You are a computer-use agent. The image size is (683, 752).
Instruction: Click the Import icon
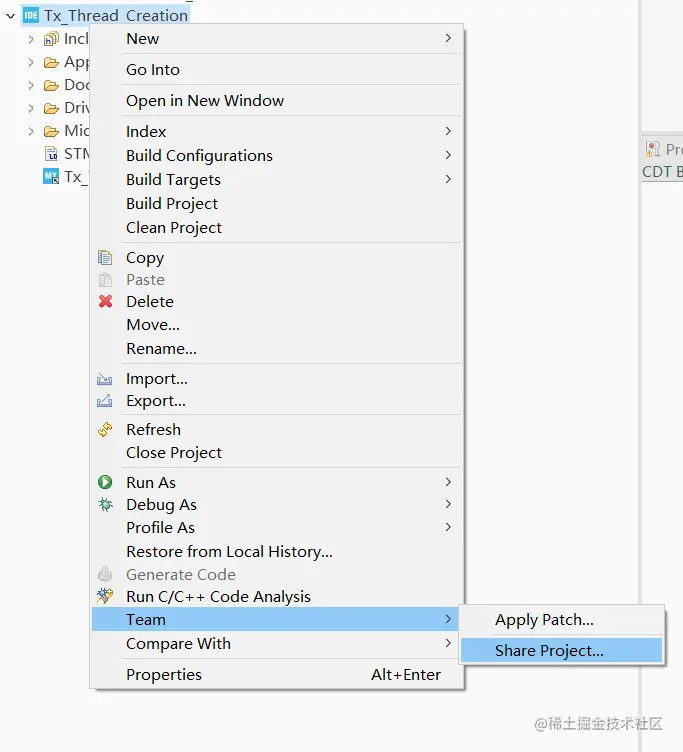105,379
